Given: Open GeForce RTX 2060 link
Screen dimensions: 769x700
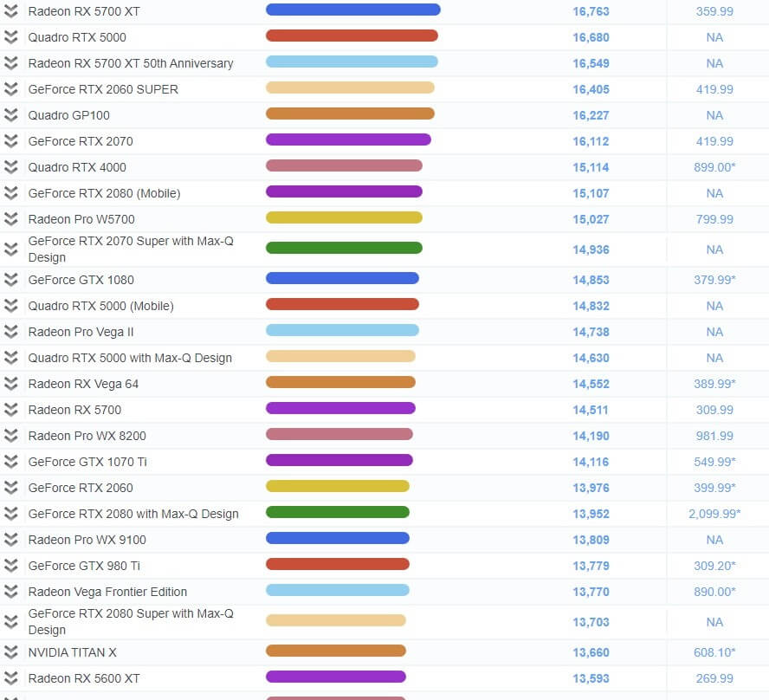Looking at the screenshot, I should [x=81, y=488].
